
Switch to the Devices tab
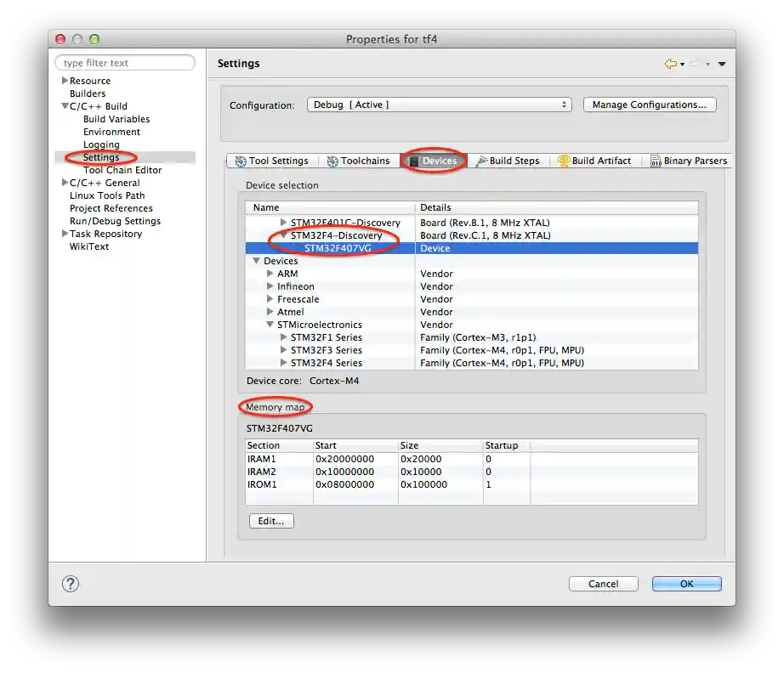tap(434, 161)
